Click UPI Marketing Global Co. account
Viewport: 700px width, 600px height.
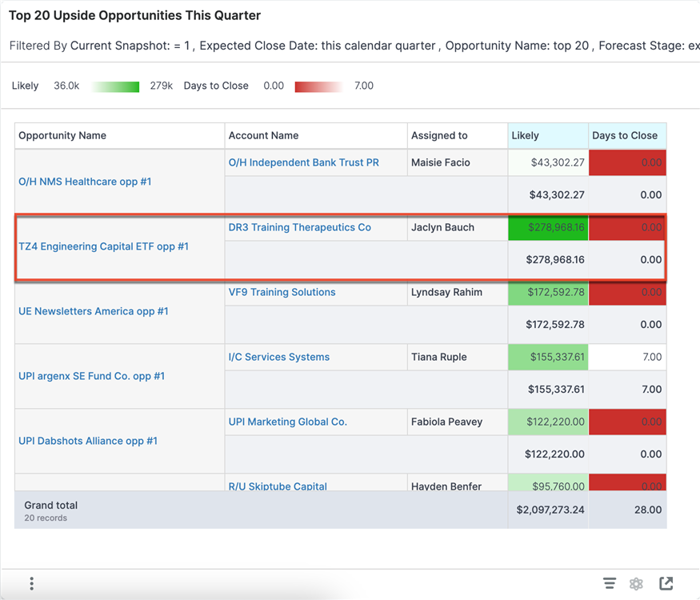pyautogui.click(x=287, y=422)
